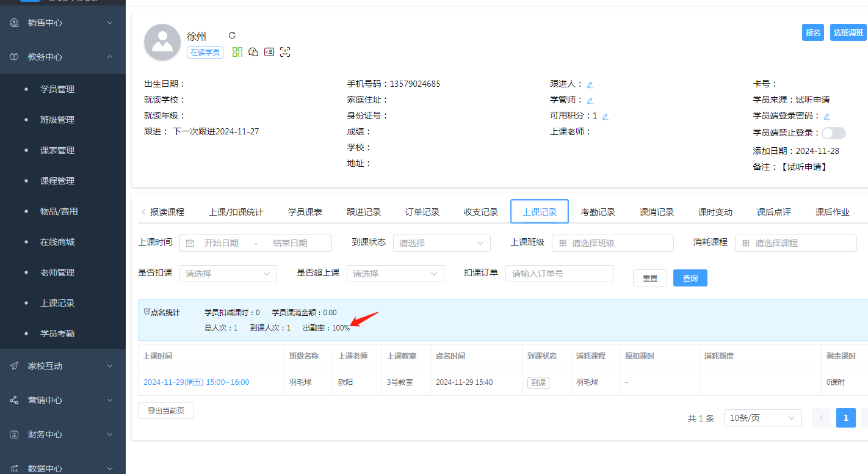868x474 pixels.
Task: Switch to the 课后点评 tab
Action: pos(774,212)
